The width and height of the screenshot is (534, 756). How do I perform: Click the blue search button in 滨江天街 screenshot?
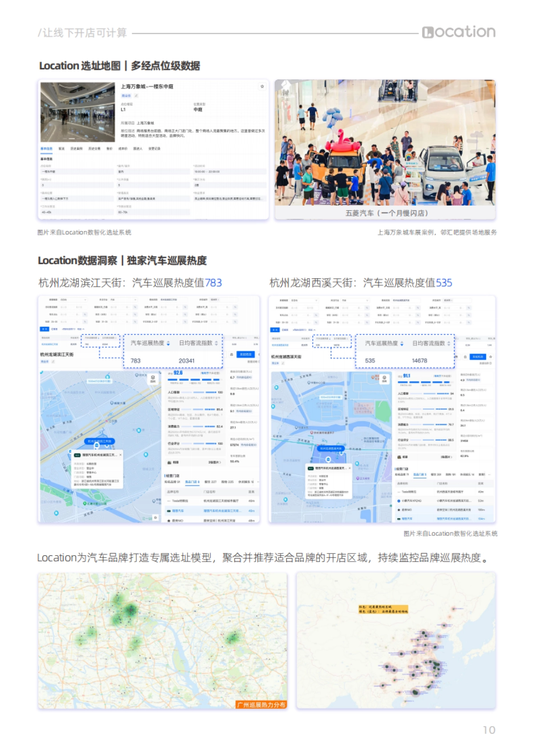pos(44,329)
